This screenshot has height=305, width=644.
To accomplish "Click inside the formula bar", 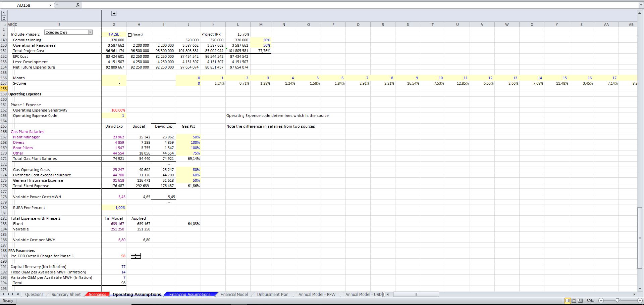I will (335, 5).
